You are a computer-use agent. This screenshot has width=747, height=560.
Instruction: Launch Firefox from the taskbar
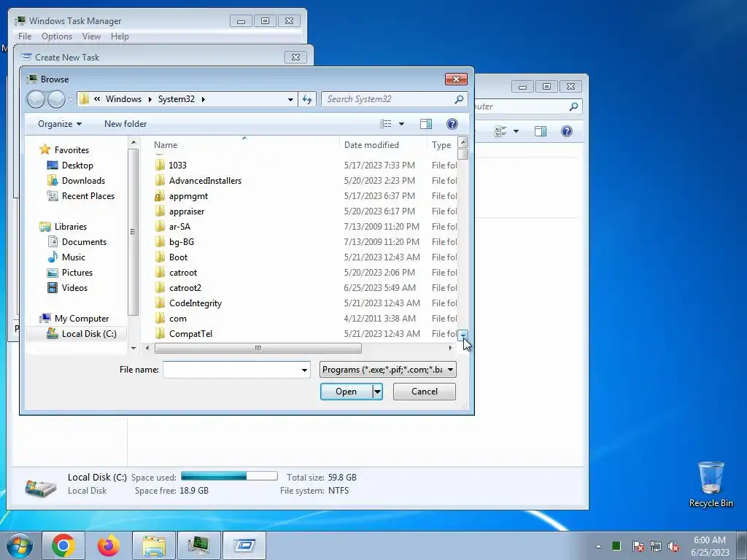pos(108,545)
